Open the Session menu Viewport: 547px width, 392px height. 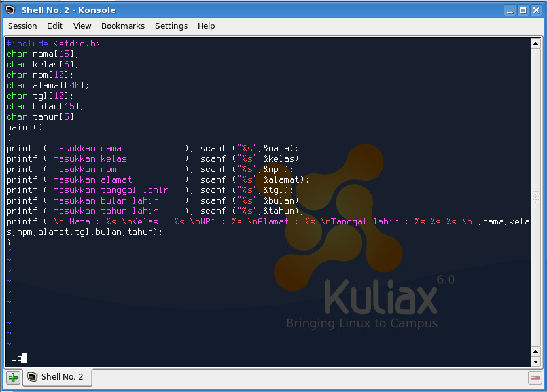[22, 26]
